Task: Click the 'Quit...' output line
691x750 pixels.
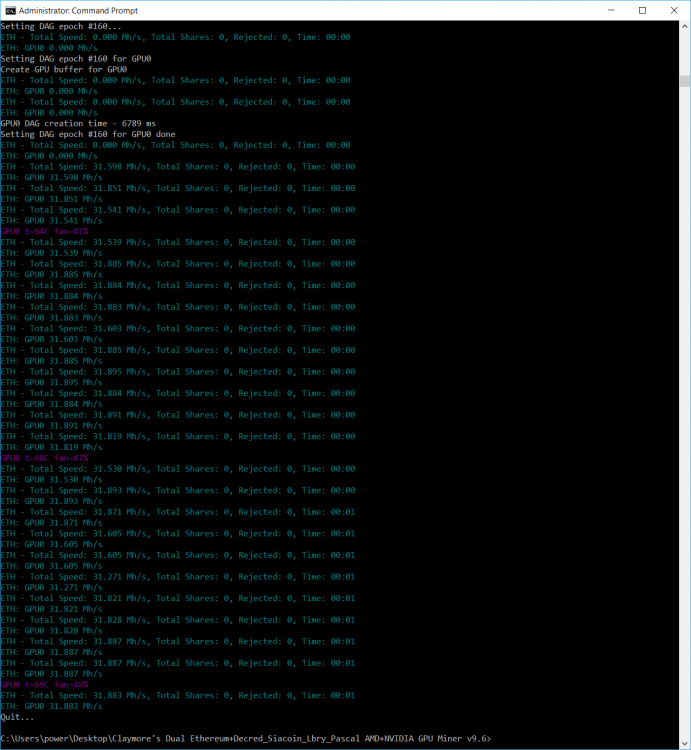Action: click(x=17, y=717)
